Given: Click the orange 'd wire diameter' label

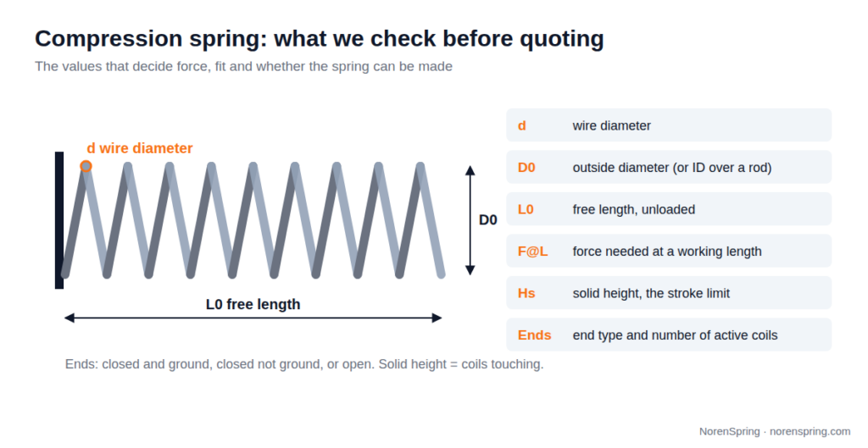Looking at the screenshot, I should click(140, 148).
